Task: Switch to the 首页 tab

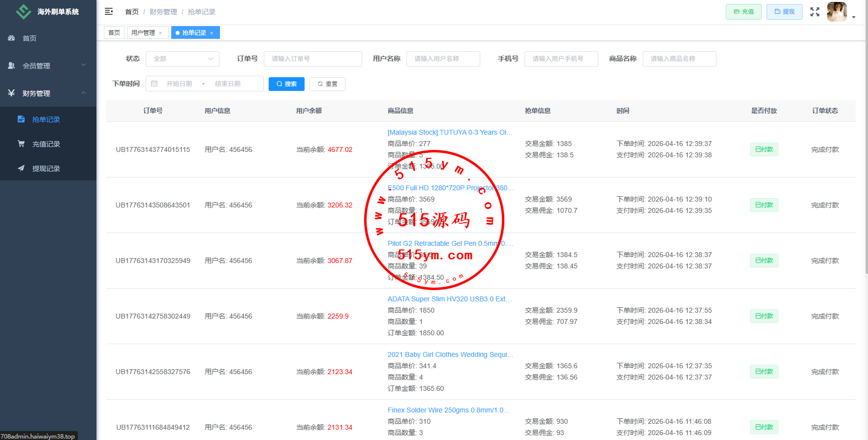Action: pos(114,33)
